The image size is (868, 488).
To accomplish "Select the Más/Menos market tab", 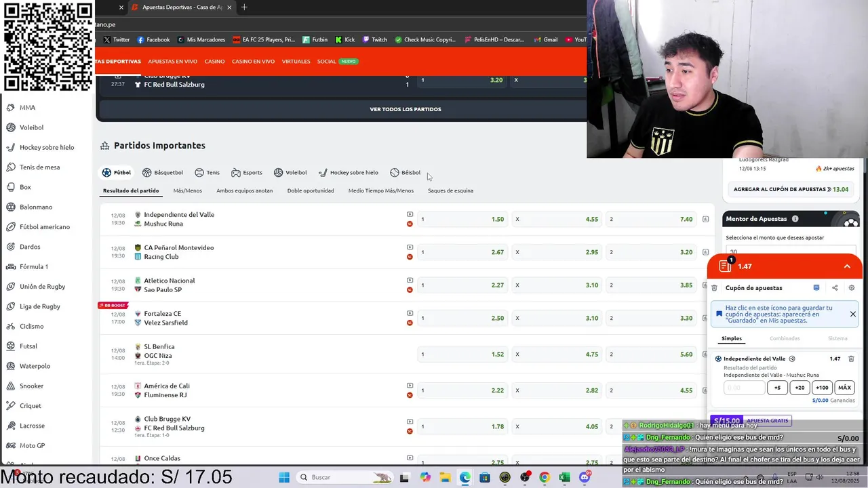I will [188, 190].
